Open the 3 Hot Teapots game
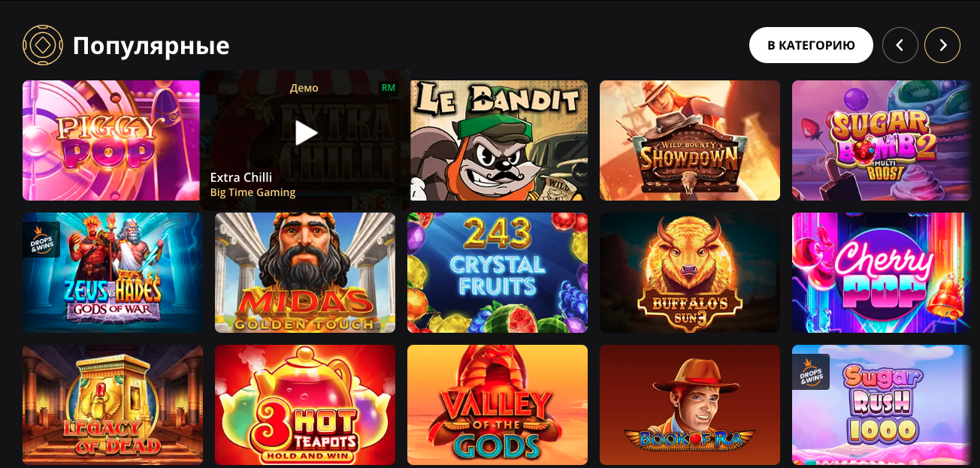Viewport: 980px width, 468px height. pyautogui.click(x=305, y=405)
